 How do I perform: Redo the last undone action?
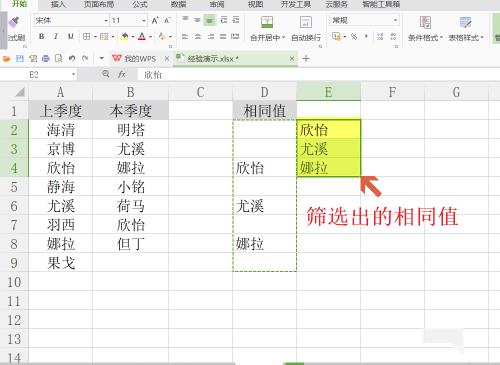coord(85,59)
